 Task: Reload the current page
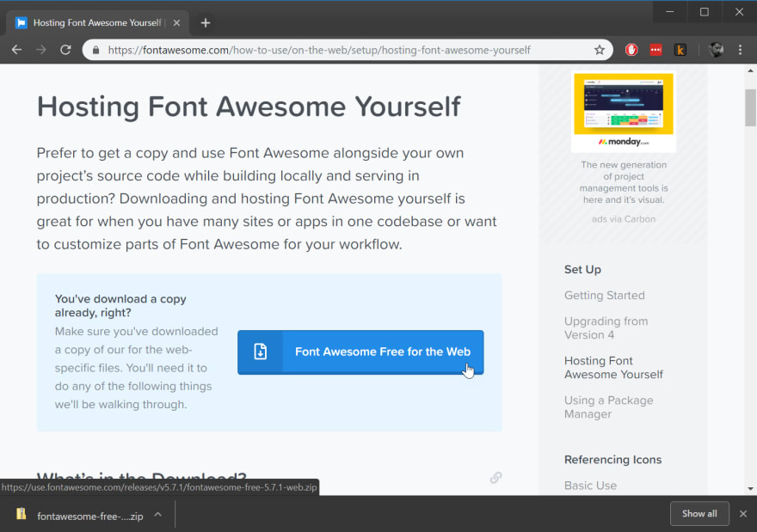point(65,50)
